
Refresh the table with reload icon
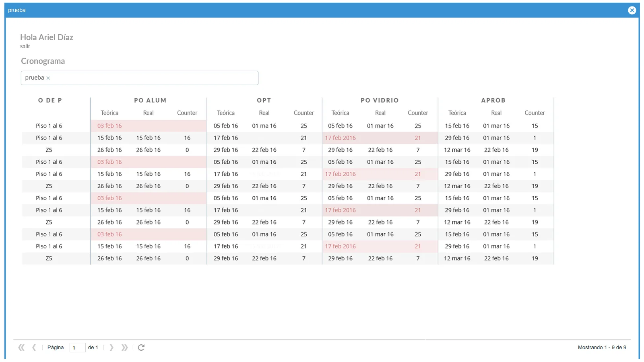(x=141, y=348)
